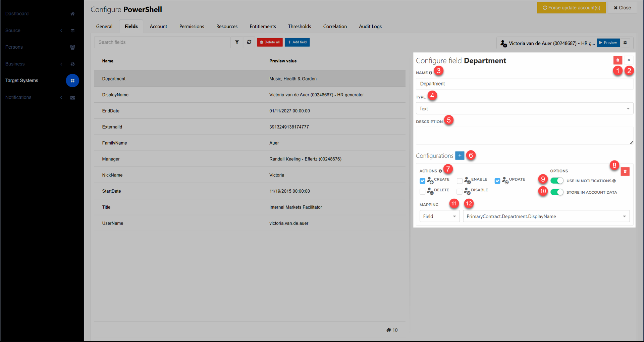The width and height of the screenshot is (644, 342).
Task: Switch to the General tab
Action: coord(104,27)
